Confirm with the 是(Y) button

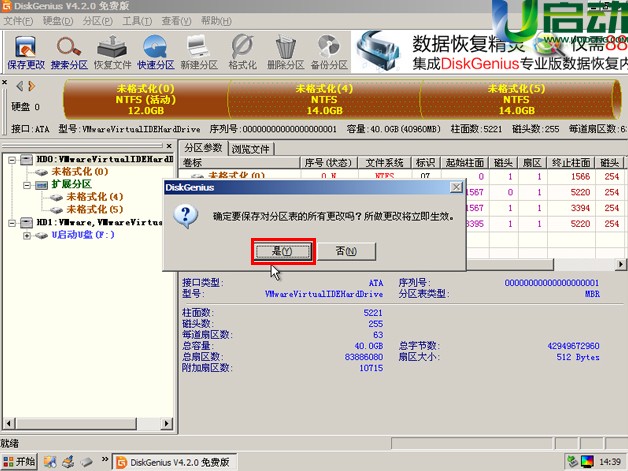pyautogui.click(x=283, y=252)
